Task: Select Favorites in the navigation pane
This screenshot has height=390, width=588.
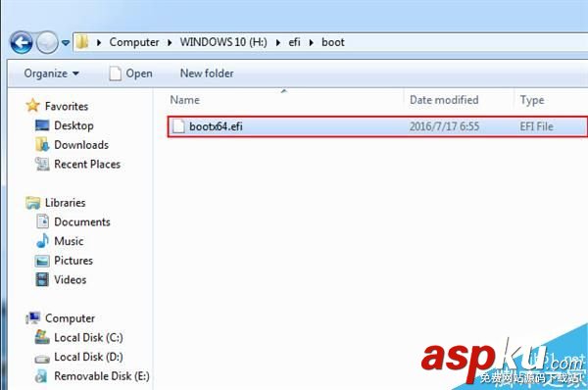Action: (67, 106)
